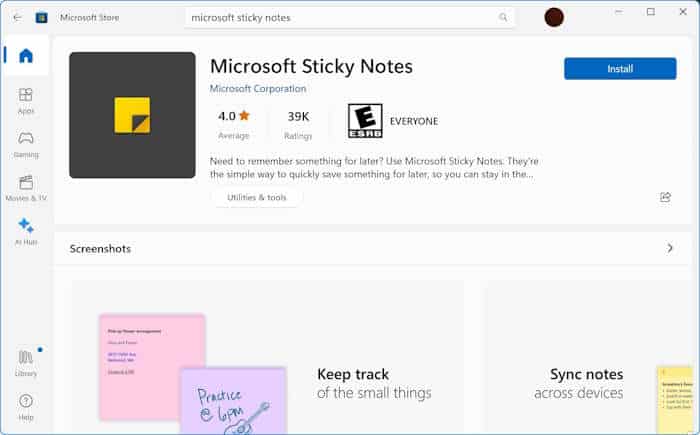Install Microsoft Sticky Notes
This screenshot has width=700, height=435.
tap(620, 69)
